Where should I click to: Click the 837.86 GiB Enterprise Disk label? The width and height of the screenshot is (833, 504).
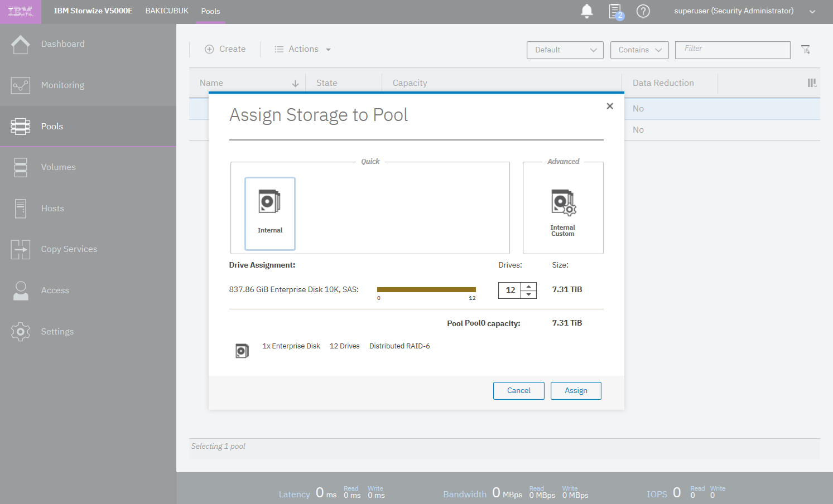(294, 290)
